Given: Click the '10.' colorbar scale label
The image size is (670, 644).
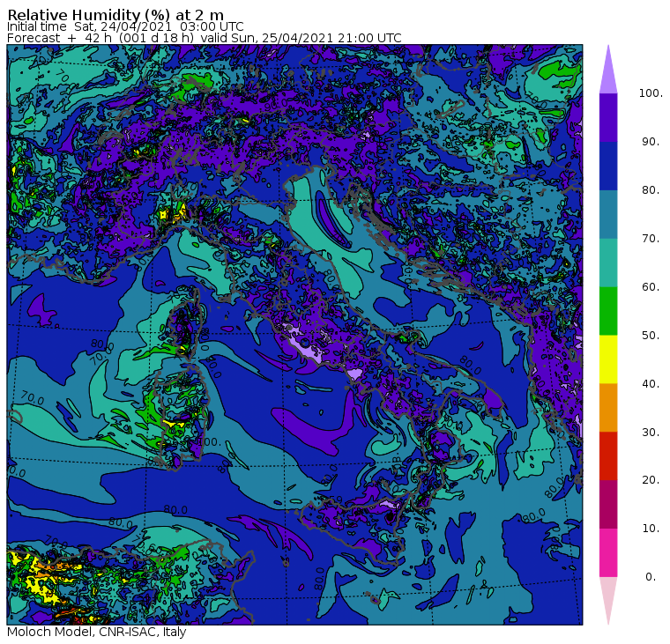Looking at the screenshot, I should pos(651,529).
